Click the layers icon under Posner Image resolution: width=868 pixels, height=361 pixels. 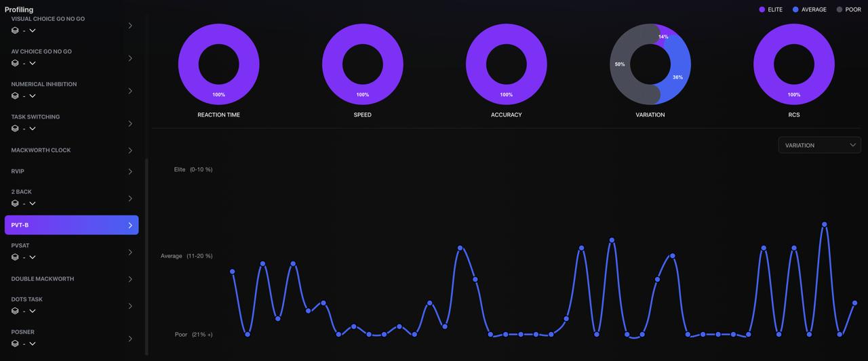click(x=15, y=343)
